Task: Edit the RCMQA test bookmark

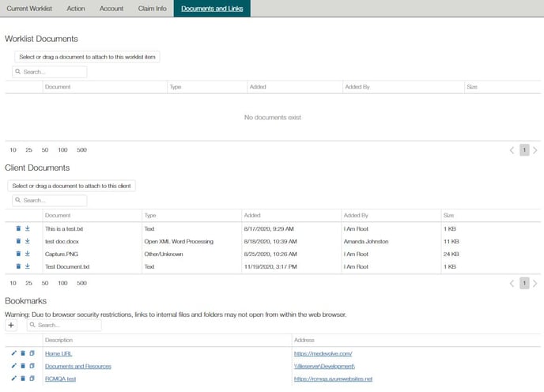Action: pyautogui.click(x=13, y=379)
